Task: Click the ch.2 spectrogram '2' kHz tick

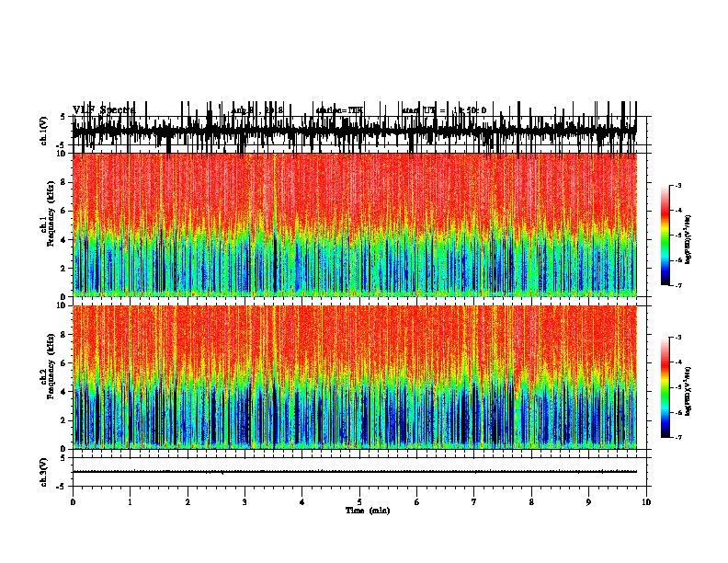Action: coord(63,420)
